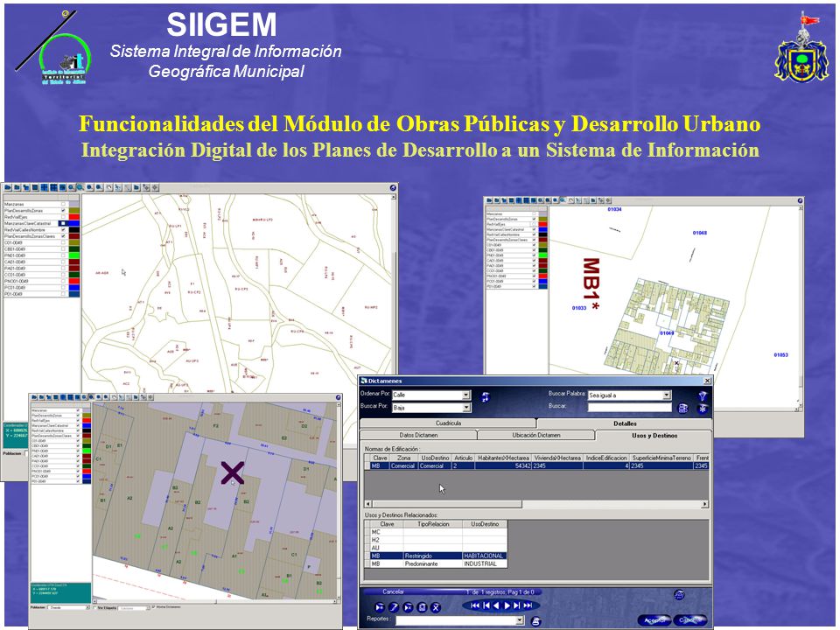This screenshot has height=630, width=840.
Task: Select the MB Predominante INDUSTRIAL row
Action: [x=437, y=564]
